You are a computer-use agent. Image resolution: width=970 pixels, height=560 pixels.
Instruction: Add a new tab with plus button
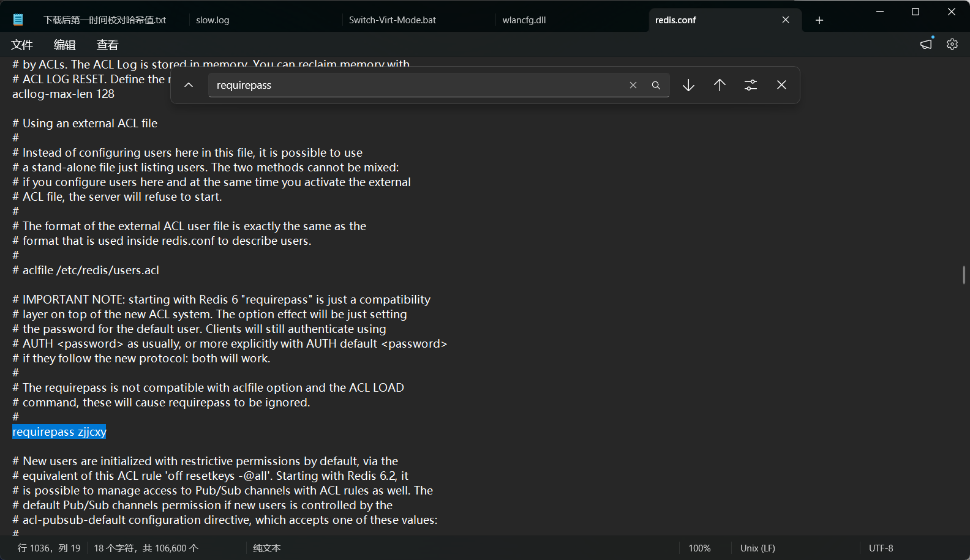tap(819, 20)
